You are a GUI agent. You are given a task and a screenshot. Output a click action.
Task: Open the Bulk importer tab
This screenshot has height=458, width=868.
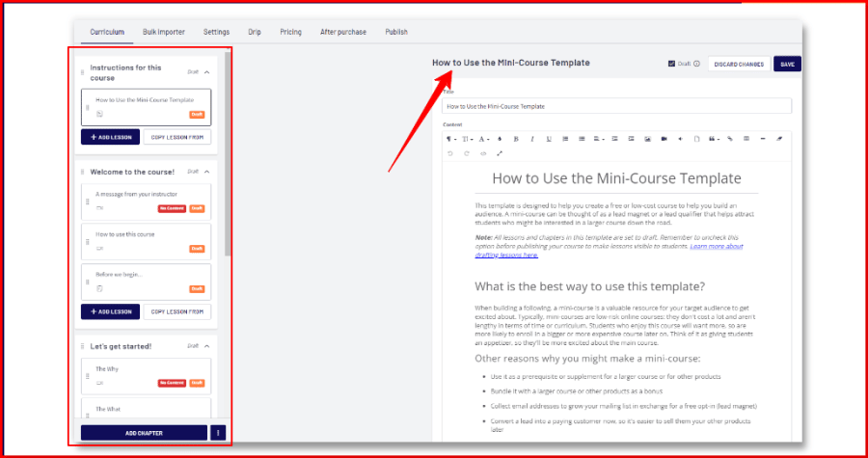pyautogui.click(x=163, y=32)
